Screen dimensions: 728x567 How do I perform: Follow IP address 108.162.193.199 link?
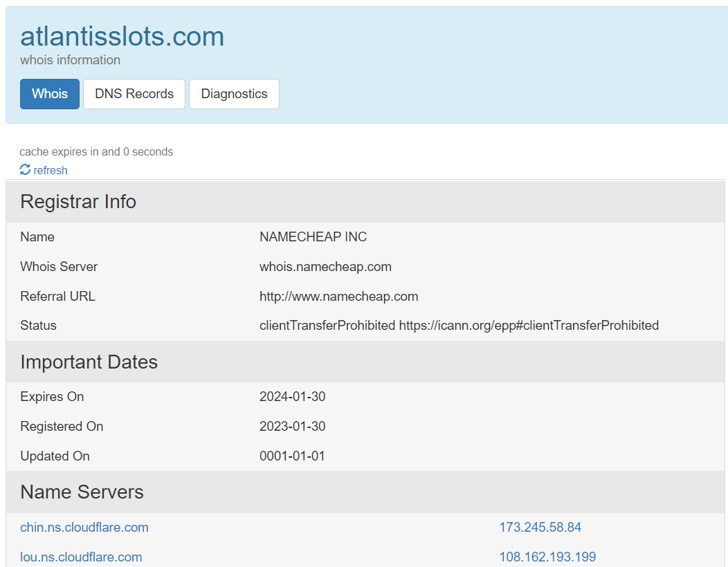click(547, 557)
